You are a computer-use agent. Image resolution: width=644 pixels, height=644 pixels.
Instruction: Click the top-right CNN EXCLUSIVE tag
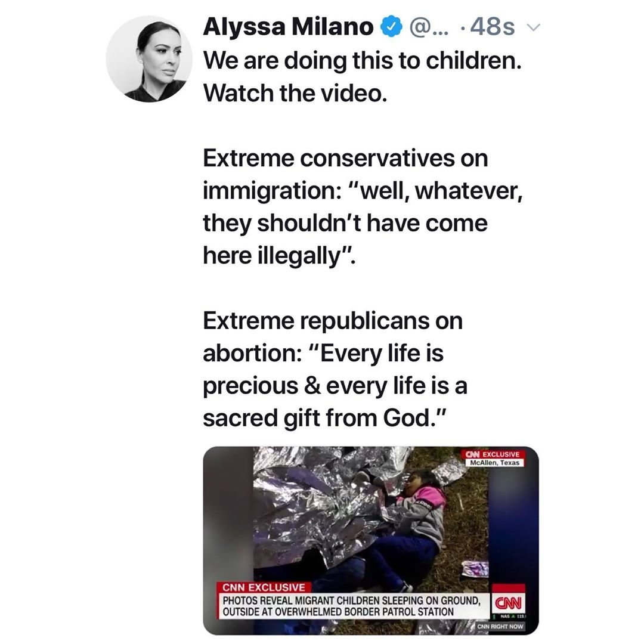click(493, 454)
